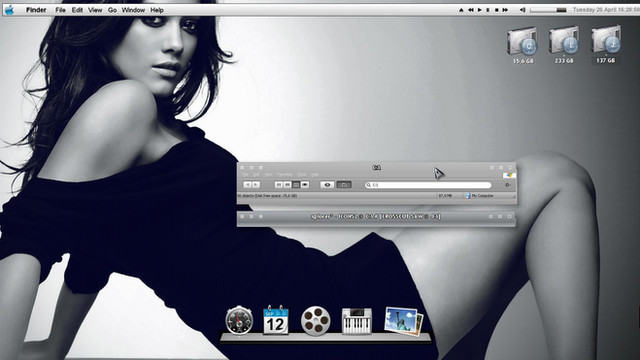Click the back arrow button in explorer window
640x360 pixels.
(x=247, y=185)
